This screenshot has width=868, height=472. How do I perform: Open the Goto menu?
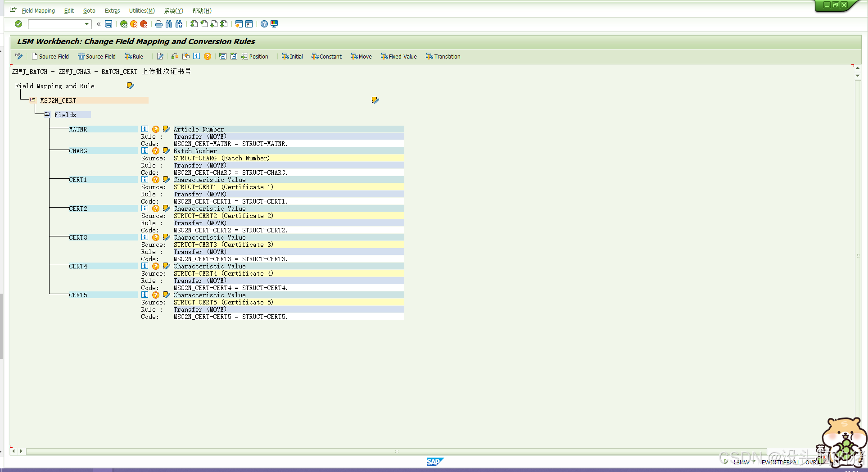coord(89,11)
